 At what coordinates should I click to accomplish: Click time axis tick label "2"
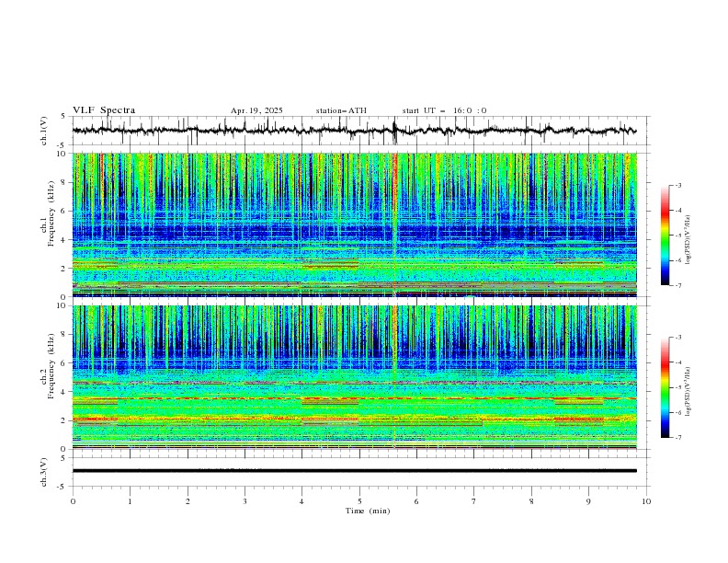point(188,501)
